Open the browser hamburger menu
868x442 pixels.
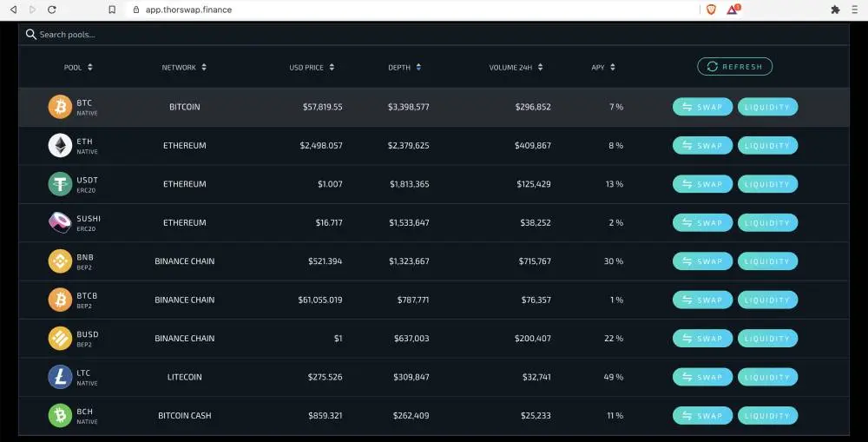(855, 10)
